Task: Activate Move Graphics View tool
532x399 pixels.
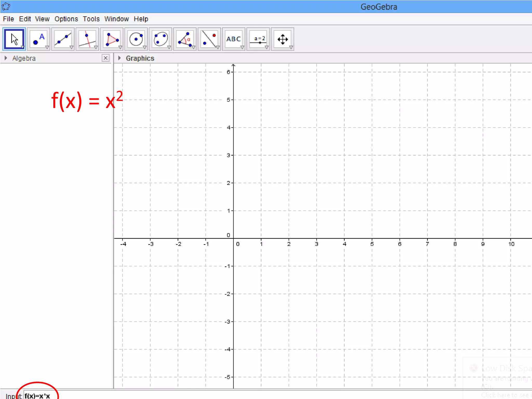Action: (x=282, y=39)
